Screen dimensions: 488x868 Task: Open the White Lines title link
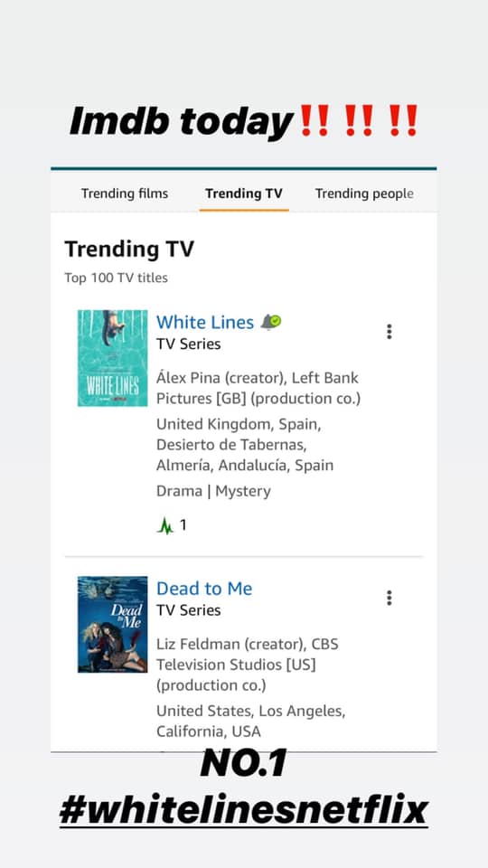(x=205, y=322)
